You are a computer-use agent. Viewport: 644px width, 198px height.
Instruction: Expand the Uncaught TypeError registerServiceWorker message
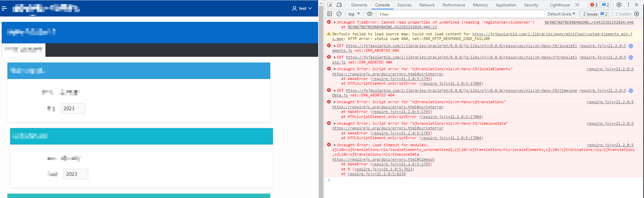click(335, 23)
